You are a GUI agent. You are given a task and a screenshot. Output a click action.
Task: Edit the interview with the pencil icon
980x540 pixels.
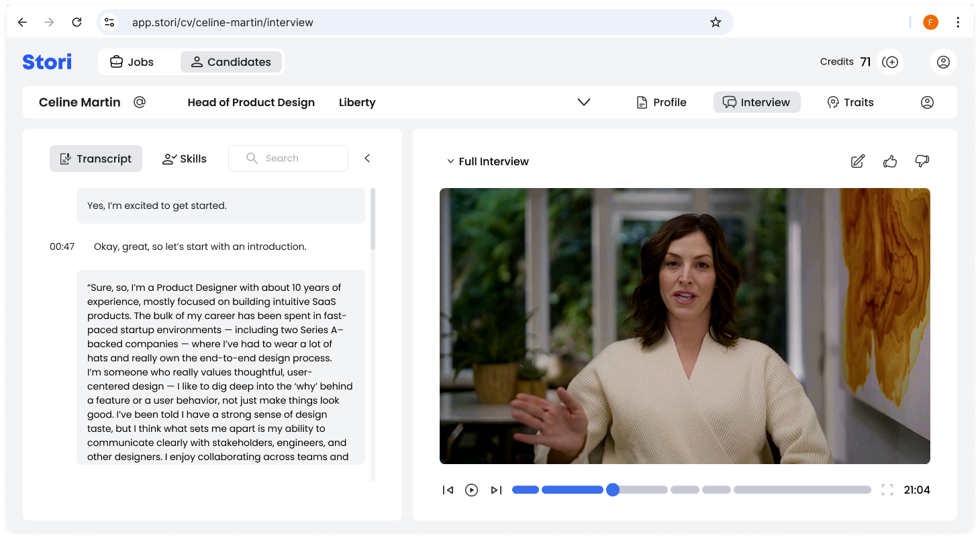(x=858, y=161)
